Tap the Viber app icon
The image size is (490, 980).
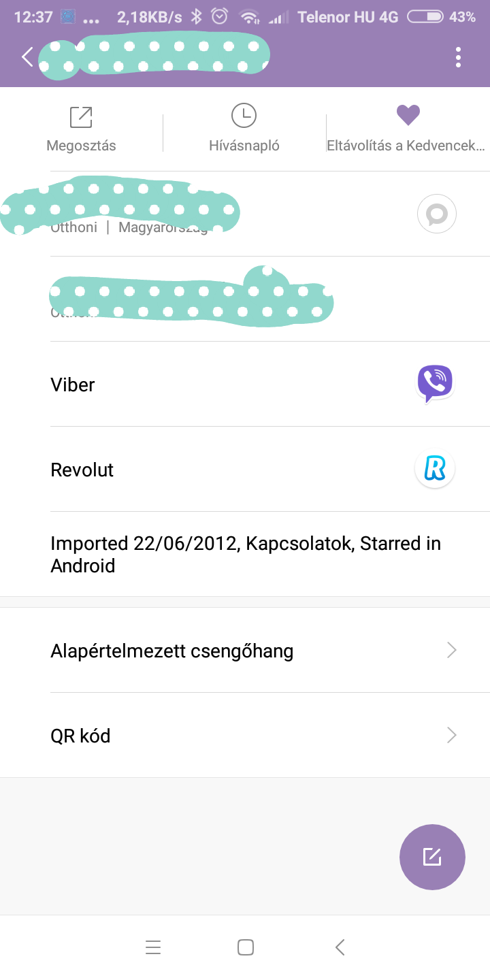tap(435, 384)
